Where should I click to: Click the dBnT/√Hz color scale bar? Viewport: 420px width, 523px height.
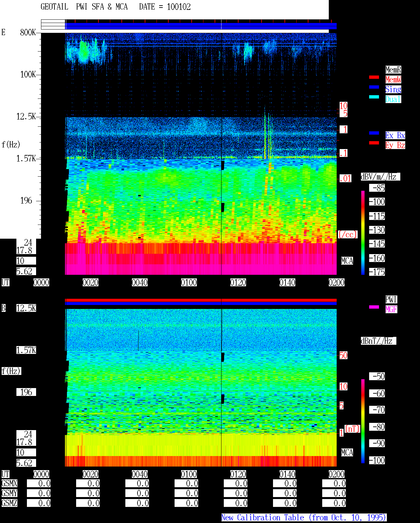pyautogui.click(x=363, y=421)
